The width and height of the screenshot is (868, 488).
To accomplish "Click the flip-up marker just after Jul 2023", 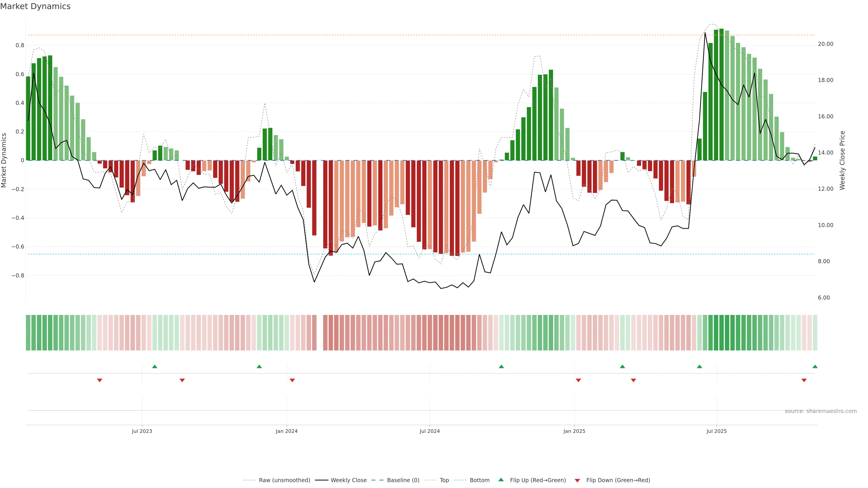I will [155, 366].
